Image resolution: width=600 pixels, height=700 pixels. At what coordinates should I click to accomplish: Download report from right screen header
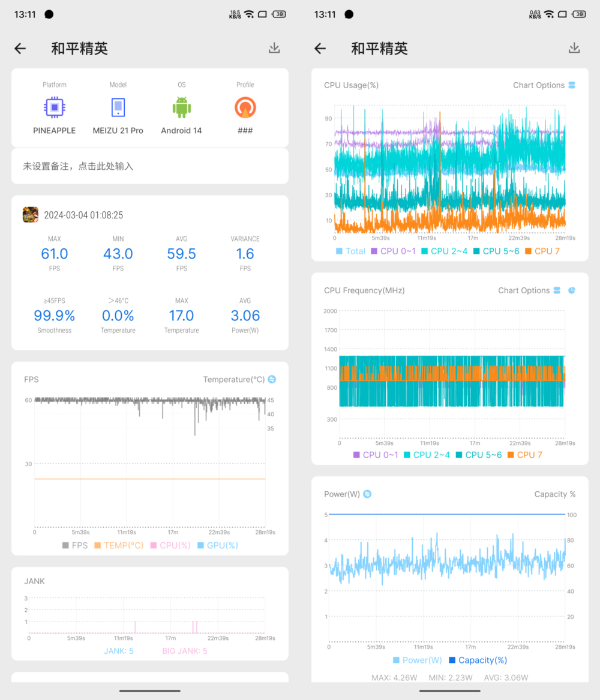(x=574, y=48)
